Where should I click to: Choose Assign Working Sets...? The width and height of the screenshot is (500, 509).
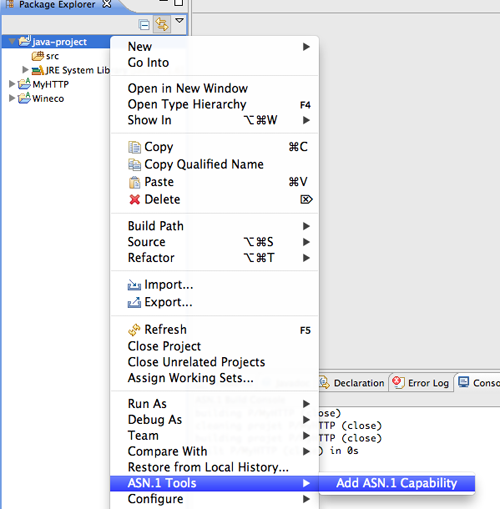(x=214, y=378)
